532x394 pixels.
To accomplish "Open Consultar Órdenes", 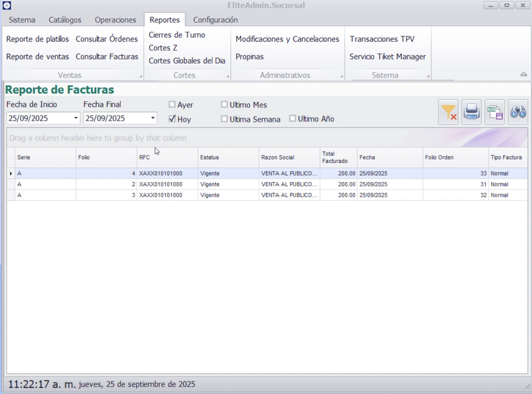I will tap(107, 39).
